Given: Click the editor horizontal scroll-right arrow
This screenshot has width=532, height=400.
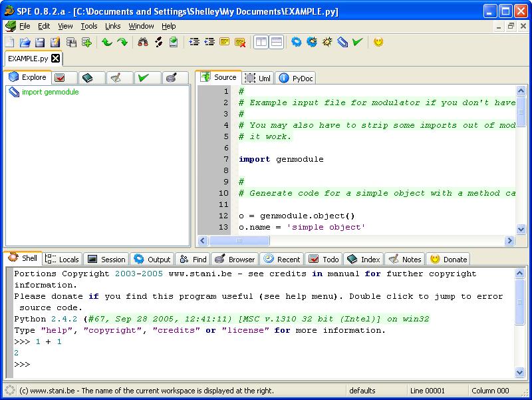Looking at the screenshot, I should 509,241.
